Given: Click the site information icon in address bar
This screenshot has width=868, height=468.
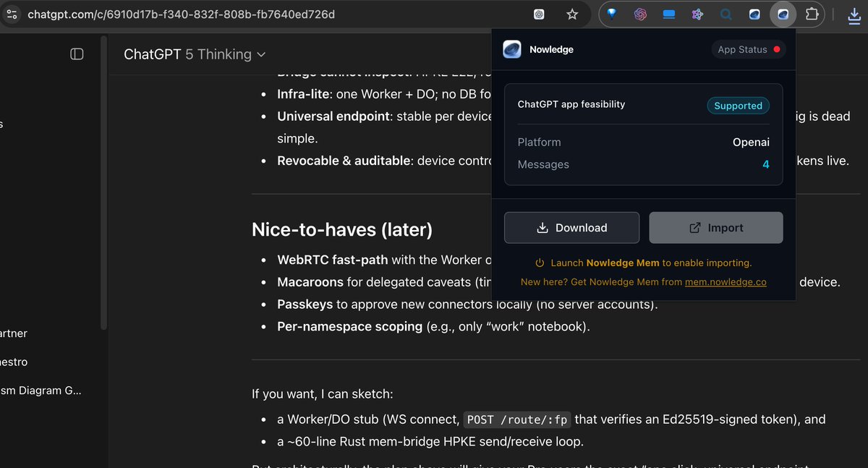Looking at the screenshot, I should click(12, 14).
